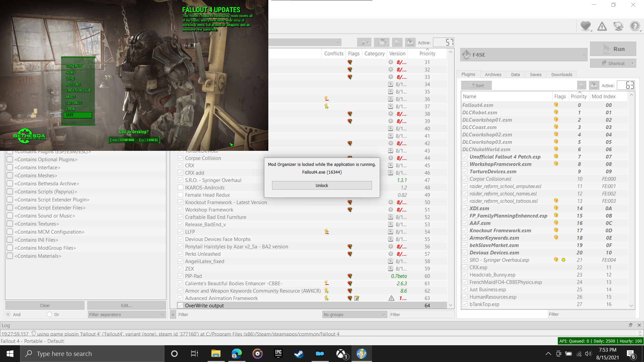
Task: Select the And filter radio button
Action: click(x=8, y=314)
